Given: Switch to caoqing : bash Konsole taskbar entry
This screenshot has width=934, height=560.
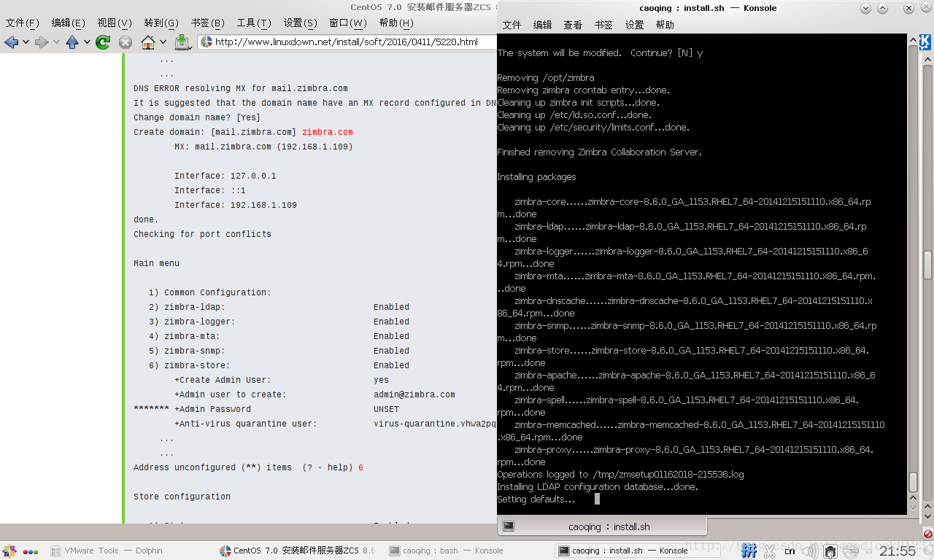Looking at the screenshot, I should coord(467,551).
